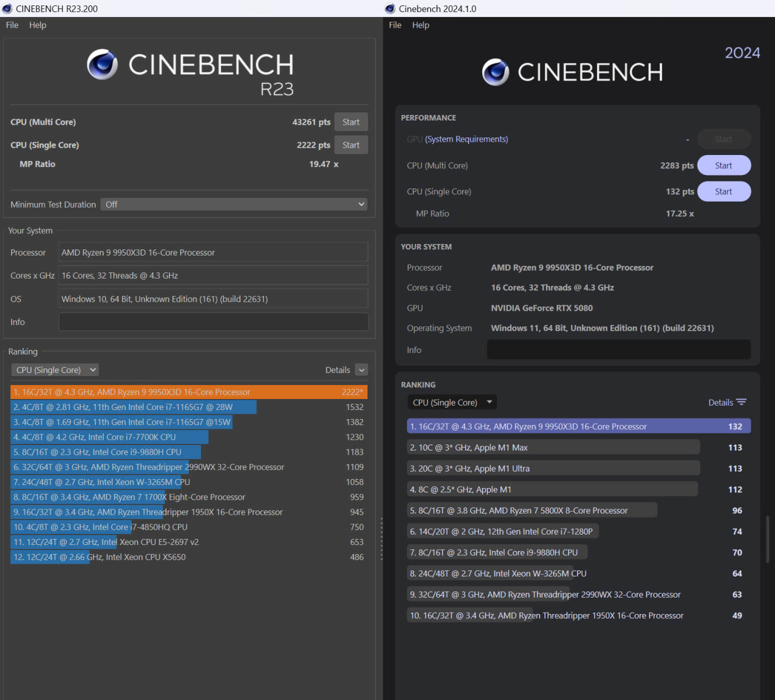
Task: Expand the R23 ranking Details dropdown arrow
Action: pos(361,370)
